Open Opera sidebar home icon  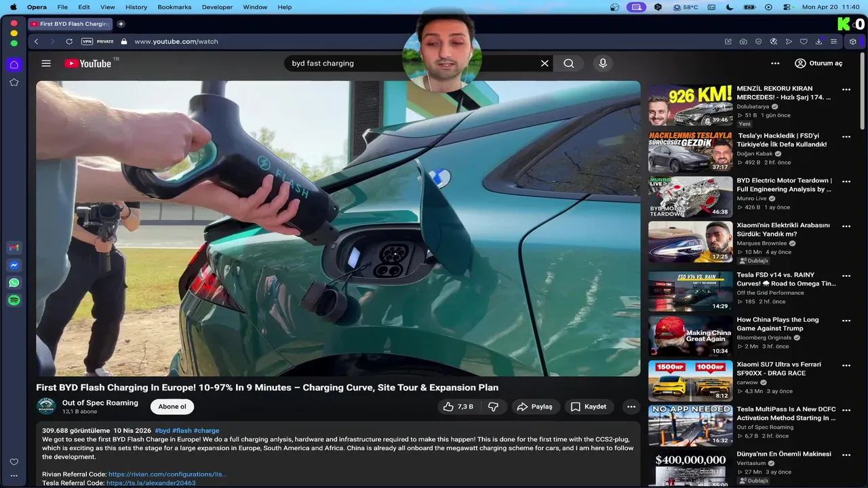pos(14,64)
